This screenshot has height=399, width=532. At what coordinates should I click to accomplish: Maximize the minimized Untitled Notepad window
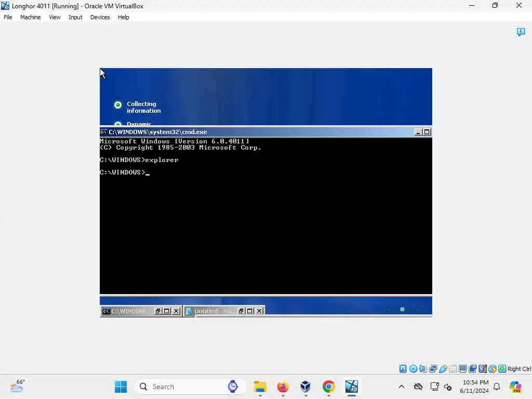pos(250,311)
